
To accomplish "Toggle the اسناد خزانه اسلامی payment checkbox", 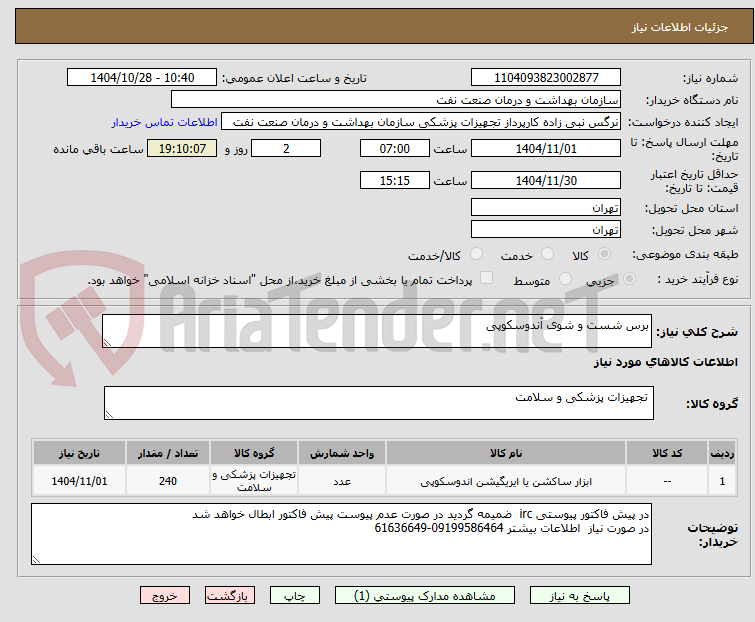I will pos(486,278).
